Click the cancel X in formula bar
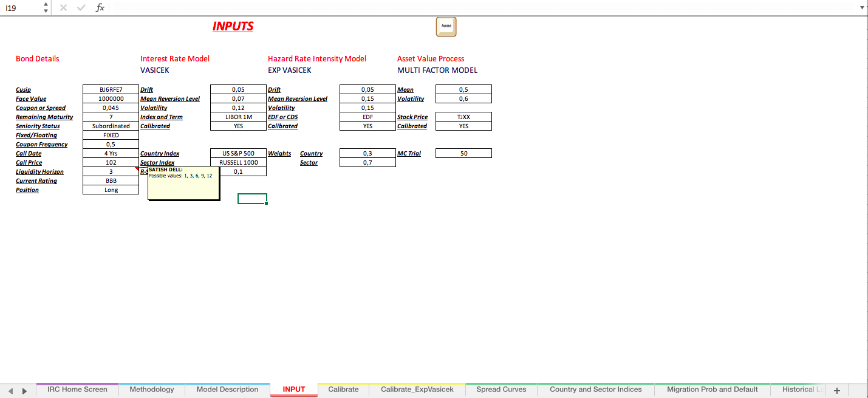868x398 pixels. click(64, 7)
